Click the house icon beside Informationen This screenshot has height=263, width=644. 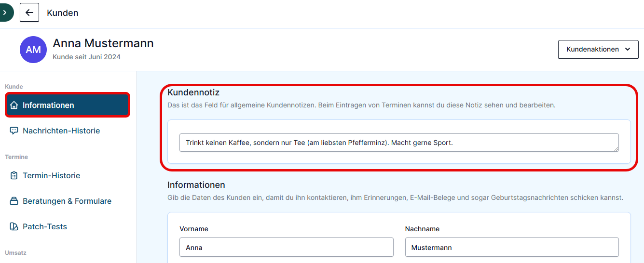[x=14, y=105]
